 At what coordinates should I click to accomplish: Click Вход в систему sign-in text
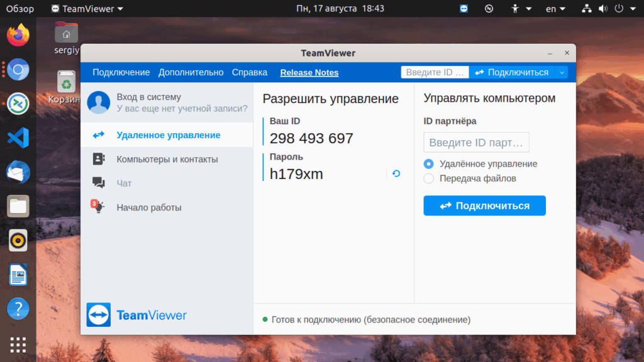coord(148,97)
